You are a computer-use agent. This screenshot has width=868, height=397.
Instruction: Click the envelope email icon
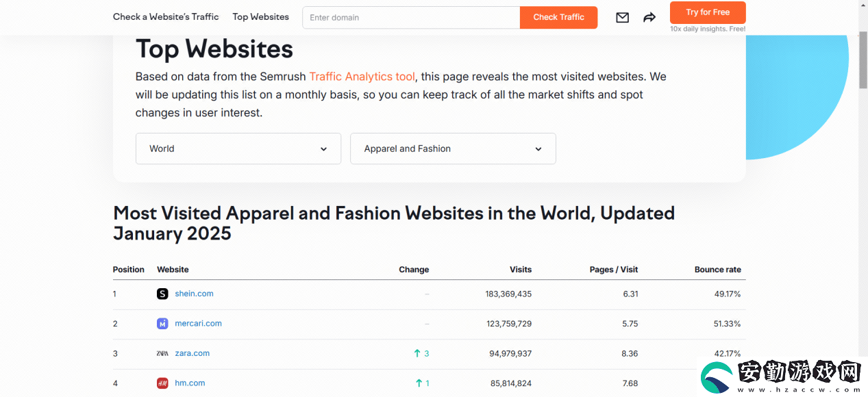(x=622, y=18)
